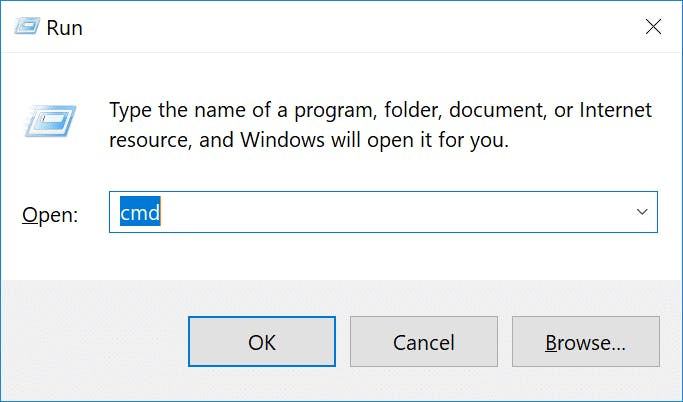Place cursor in empty part of Open field

392,212
